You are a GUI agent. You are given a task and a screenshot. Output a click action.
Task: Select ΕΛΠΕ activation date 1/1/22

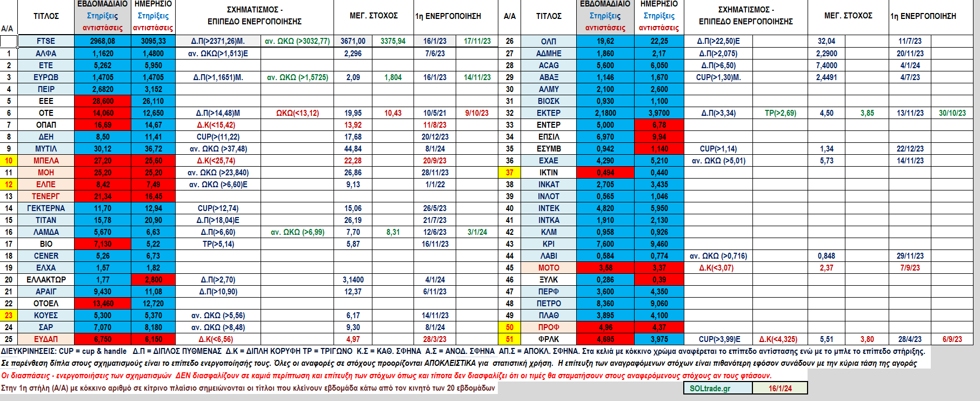[x=435, y=185]
